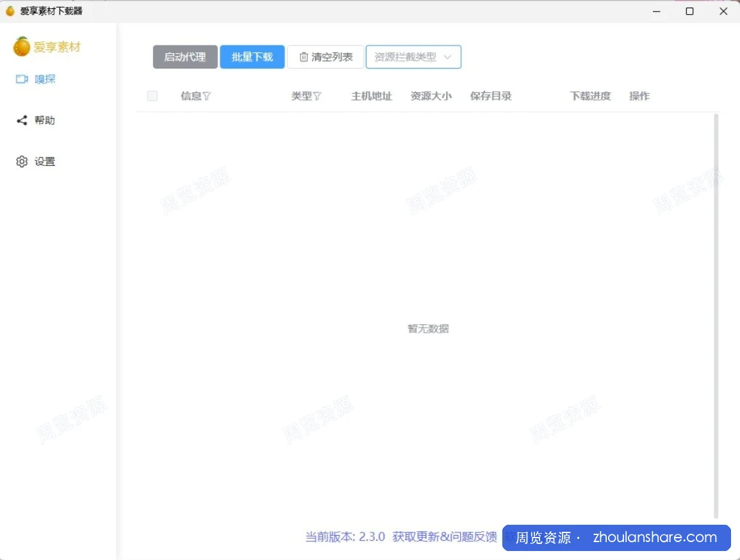This screenshot has width=740, height=560.
Task: Click the 爱享素材 brand text
Action: point(57,47)
